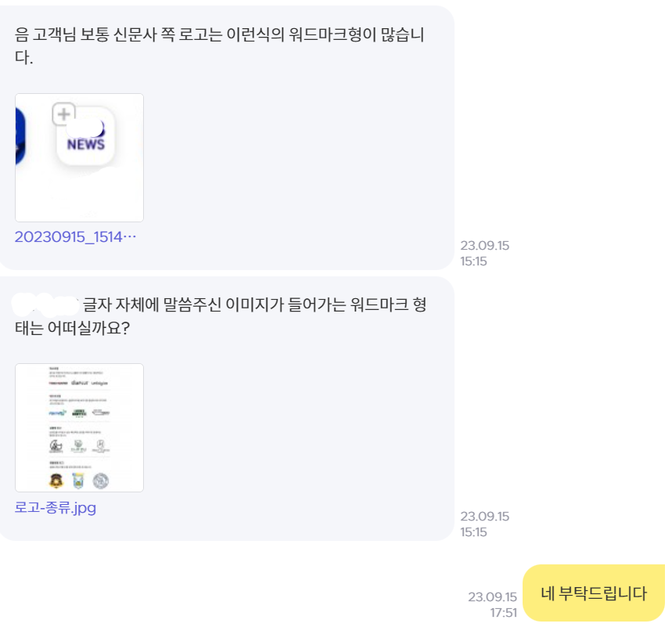
Task: Open the NEWS logo image thumbnail
Action: (x=79, y=157)
